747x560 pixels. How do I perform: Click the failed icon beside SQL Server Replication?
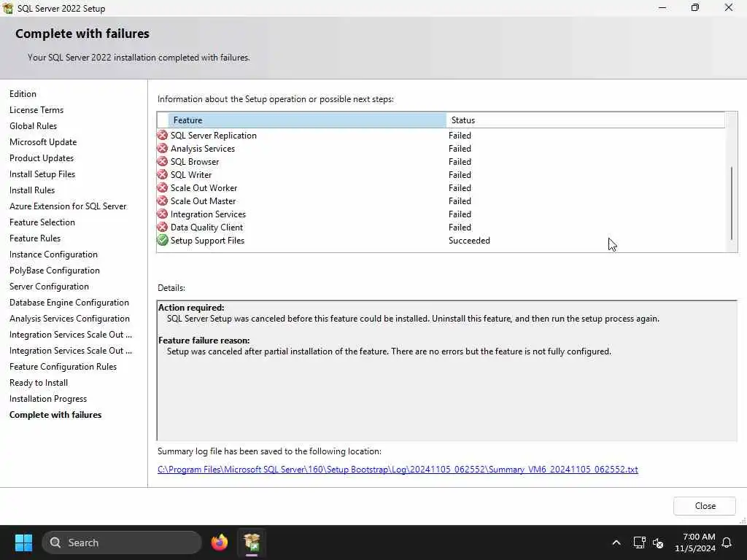tap(163, 135)
